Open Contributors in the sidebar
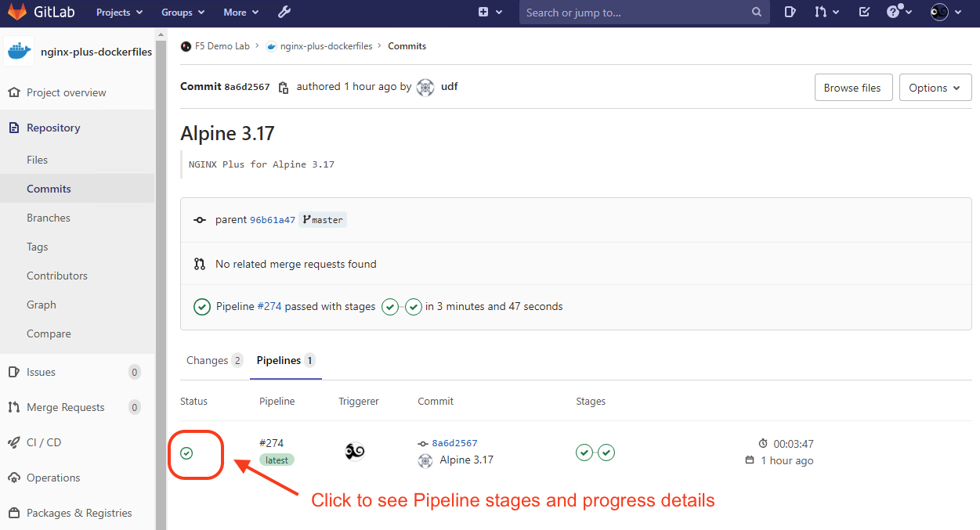The image size is (980, 530). [x=57, y=276]
